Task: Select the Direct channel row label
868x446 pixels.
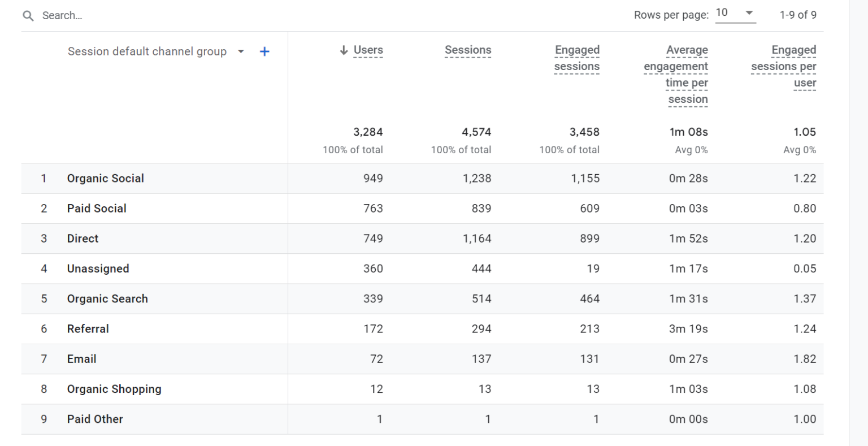Action: tap(83, 239)
